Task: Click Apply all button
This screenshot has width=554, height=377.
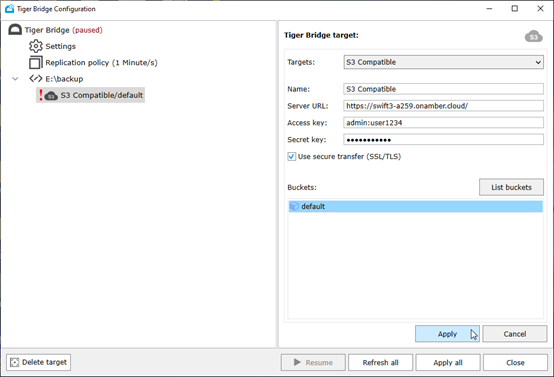Action: click(448, 363)
